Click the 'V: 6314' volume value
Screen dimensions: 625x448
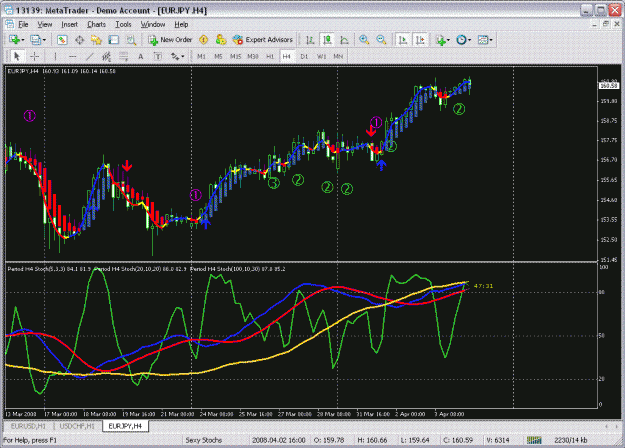point(497,440)
